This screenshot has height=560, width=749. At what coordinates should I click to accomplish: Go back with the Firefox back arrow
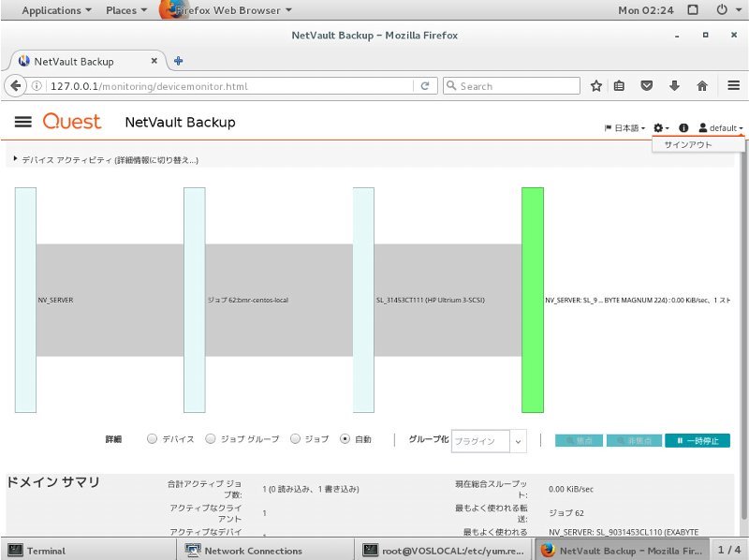pyautogui.click(x=15, y=86)
